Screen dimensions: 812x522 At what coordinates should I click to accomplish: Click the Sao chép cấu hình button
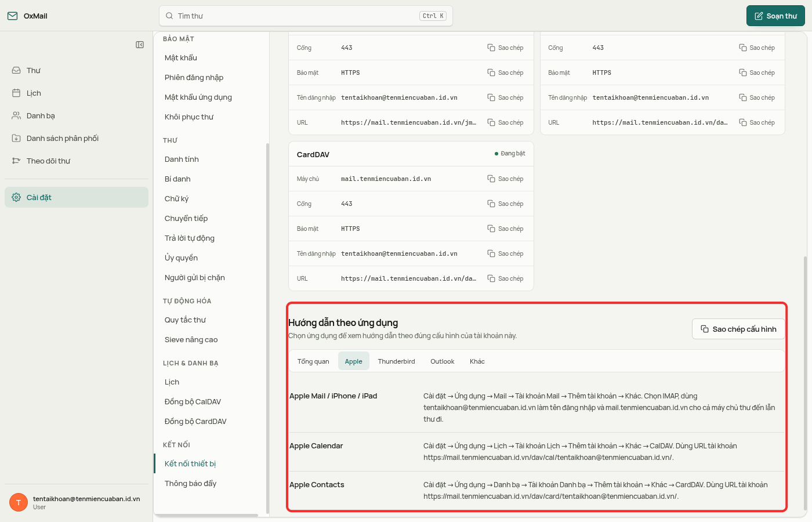pyautogui.click(x=738, y=329)
